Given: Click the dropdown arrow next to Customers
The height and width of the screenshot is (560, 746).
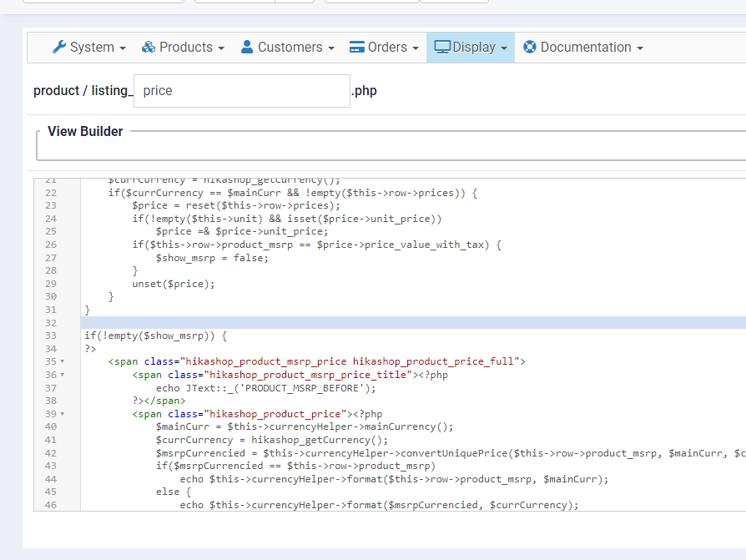Looking at the screenshot, I should point(331,48).
